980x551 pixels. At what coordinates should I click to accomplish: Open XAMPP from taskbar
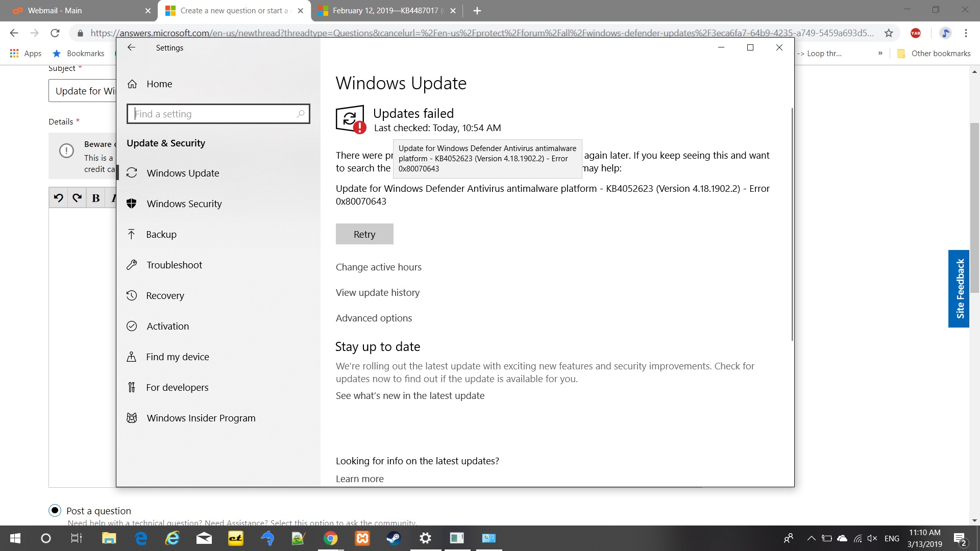[x=362, y=538]
